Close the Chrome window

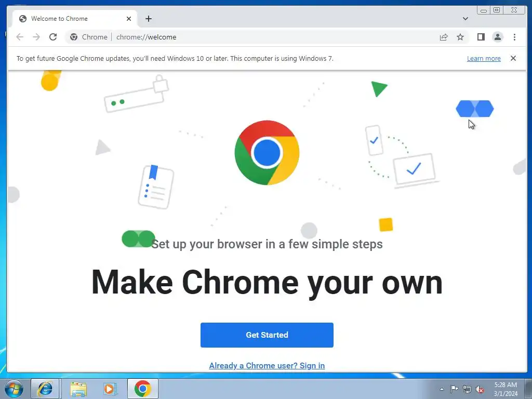point(514,10)
